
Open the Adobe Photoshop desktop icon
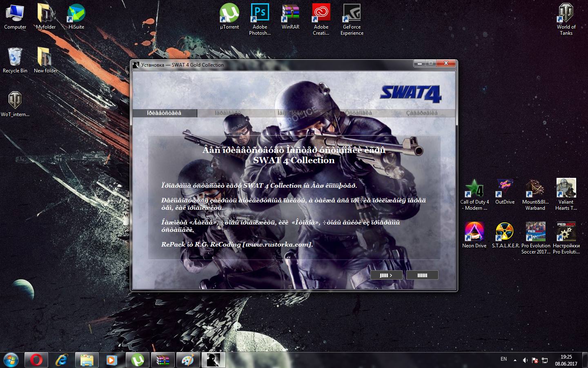point(260,13)
